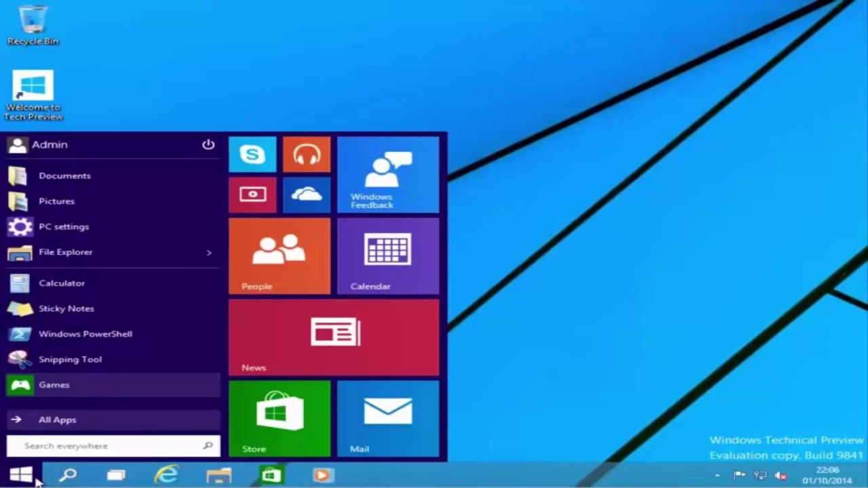Click the Search everywhere box
Viewport: 868px width, 488px height.
point(108,446)
